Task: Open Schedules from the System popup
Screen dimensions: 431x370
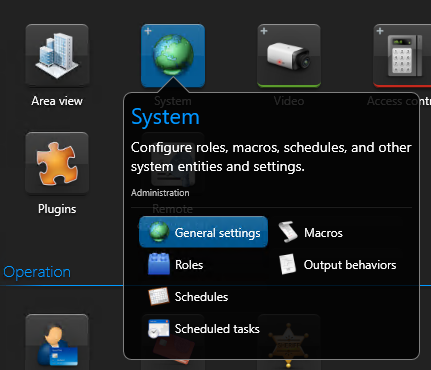Action: pos(188,296)
